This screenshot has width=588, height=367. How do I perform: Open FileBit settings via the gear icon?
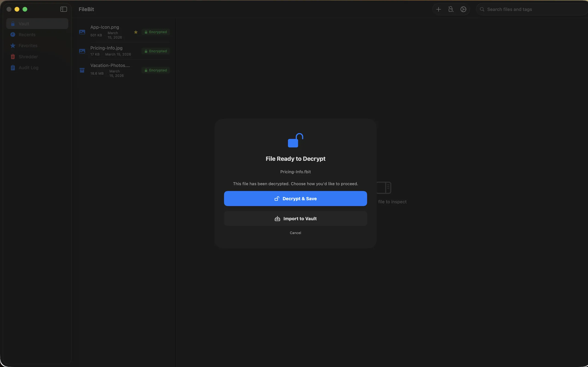[463, 9]
